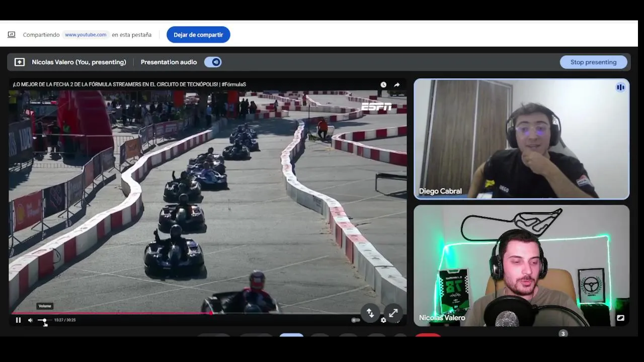Adjust the YouTube volume slider
Viewport: 644px width, 362px height.
click(44, 320)
